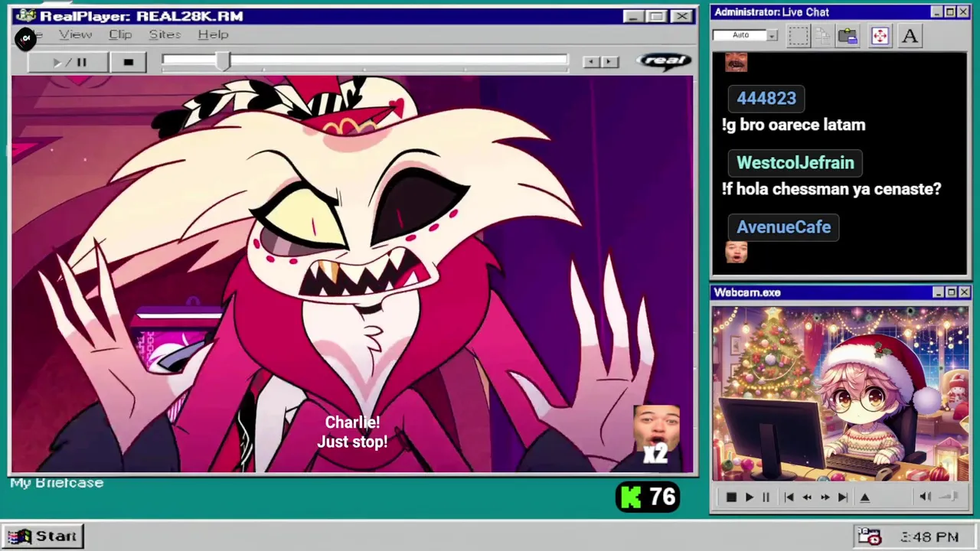Skip to previous track in Webcam.exe
The image size is (980, 551).
click(x=789, y=497)
